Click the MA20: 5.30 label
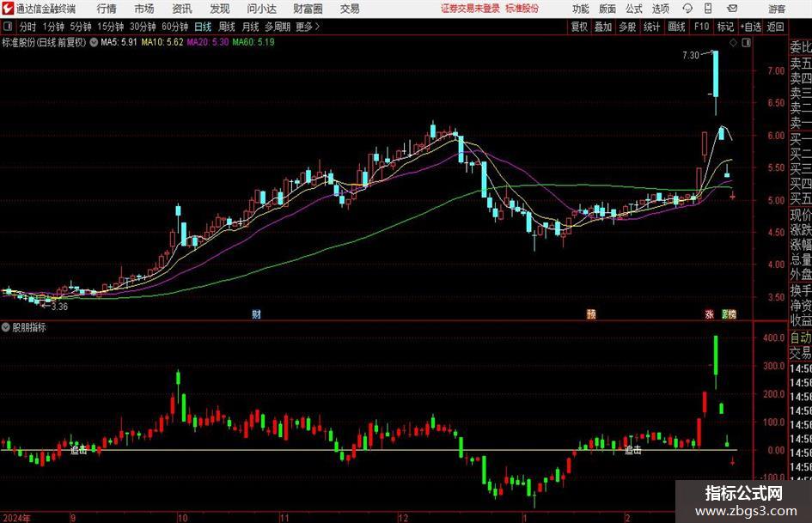The width and height of the screenshot is (812, 523). [208, 42]
